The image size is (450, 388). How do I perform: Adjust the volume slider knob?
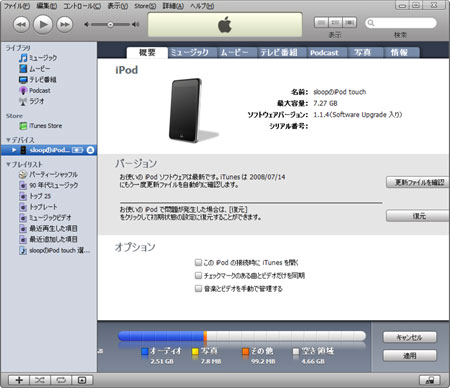click(110, 24)
